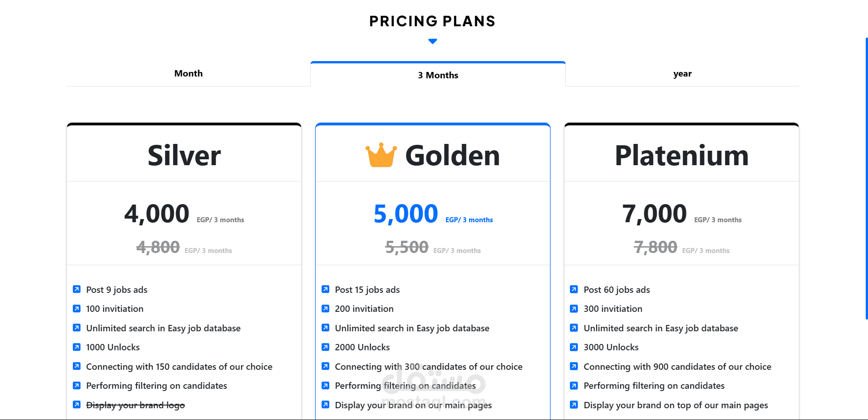Image resolution: width=868 pixels, height=420 pixels.
Task: Click the Platenium plan heading
Action: click(681, 156)
